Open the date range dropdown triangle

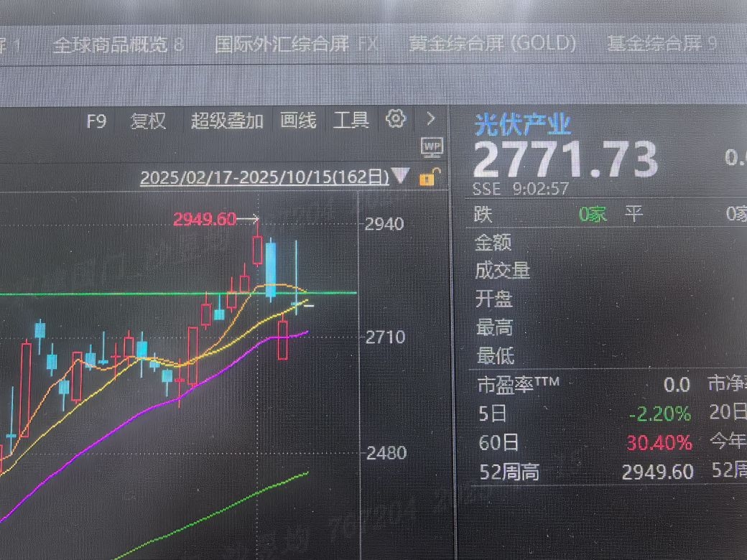tap(400, 175)
